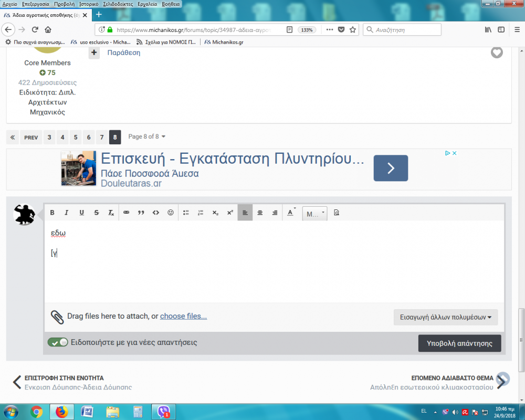Like the post with the heart icon
The image size is (525, 420).
[x=497, y=52]
